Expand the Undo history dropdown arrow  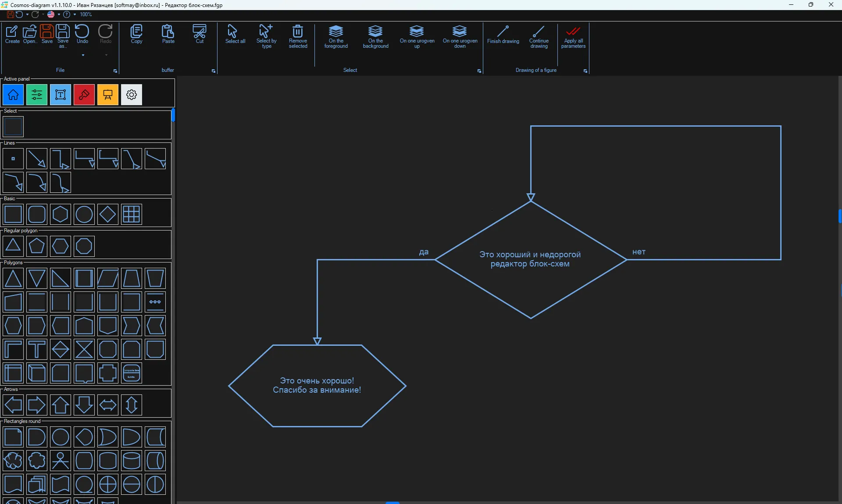[83, 55]
